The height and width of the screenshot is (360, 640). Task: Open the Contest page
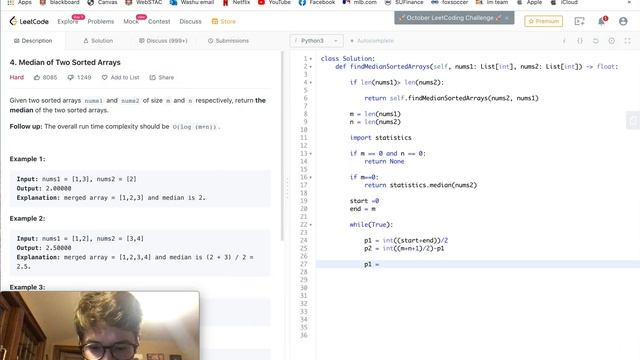159,21
